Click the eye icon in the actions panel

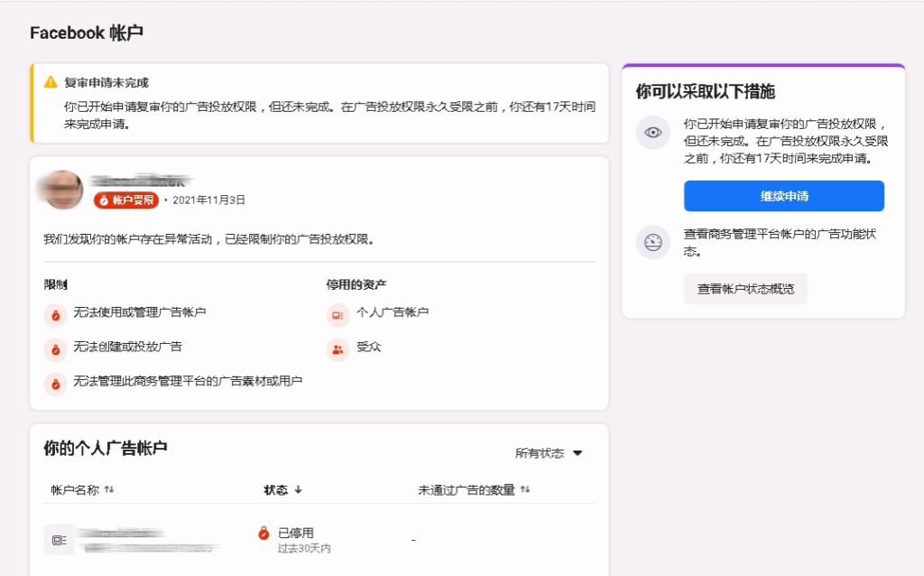[652, 133]
